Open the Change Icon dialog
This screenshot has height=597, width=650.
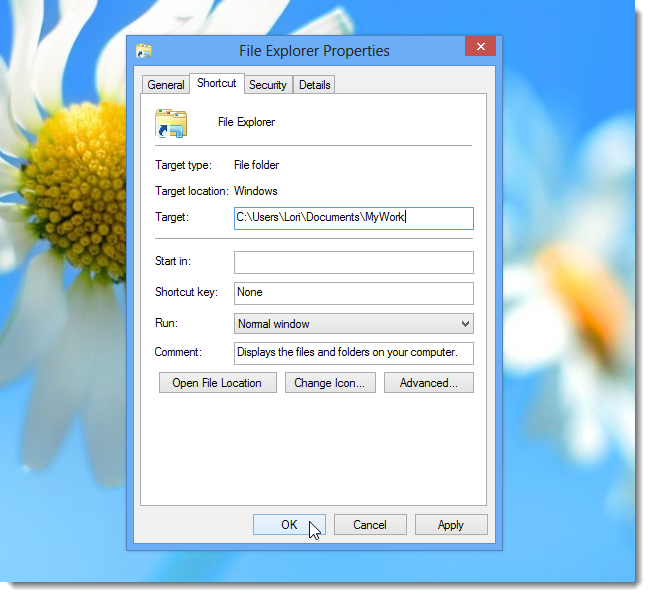(x=330, y=383)
